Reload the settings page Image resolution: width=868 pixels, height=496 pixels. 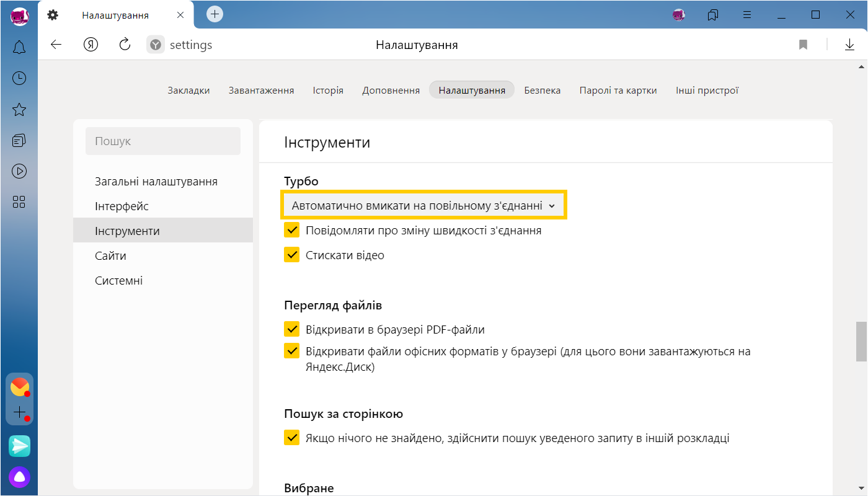(x=125, y=44)
